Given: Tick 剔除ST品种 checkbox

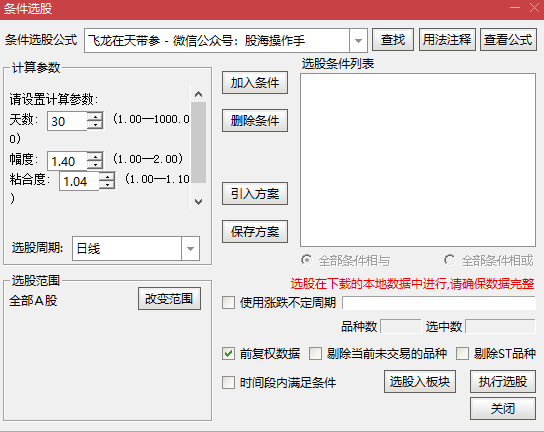Looking at the screenshot, I should [462, 354].
